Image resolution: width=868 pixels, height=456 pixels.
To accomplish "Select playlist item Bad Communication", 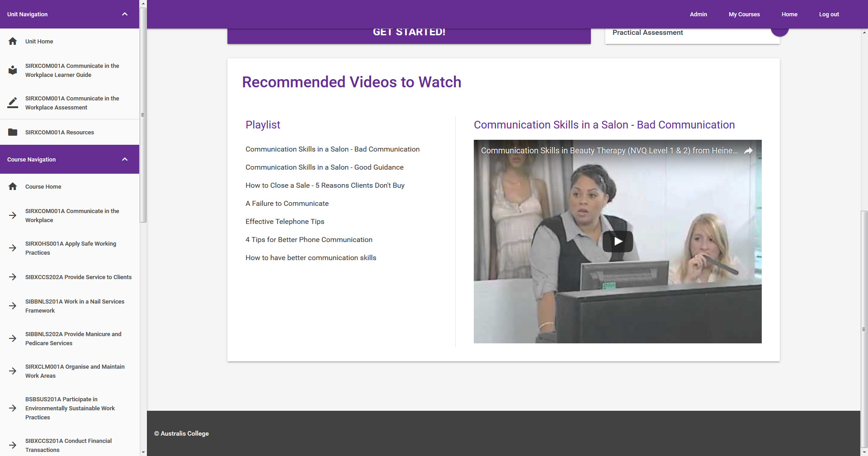I will click(x=332, y=149).
